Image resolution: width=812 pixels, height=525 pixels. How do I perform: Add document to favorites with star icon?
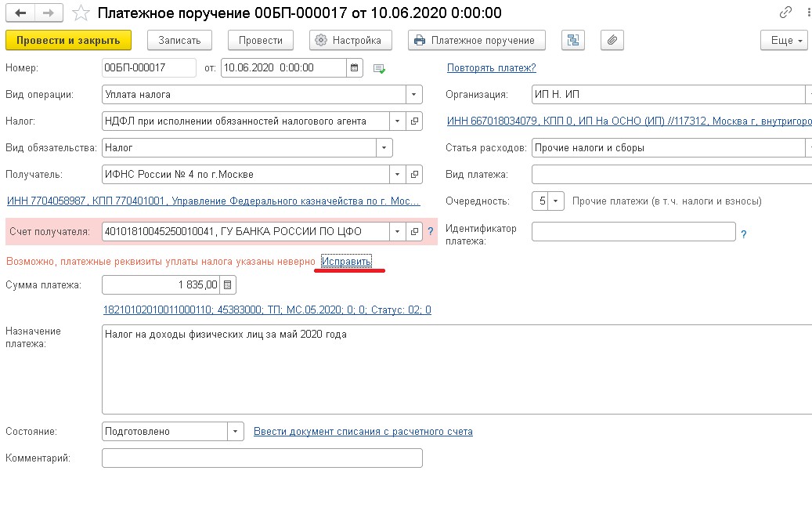[x=81, y=13]
